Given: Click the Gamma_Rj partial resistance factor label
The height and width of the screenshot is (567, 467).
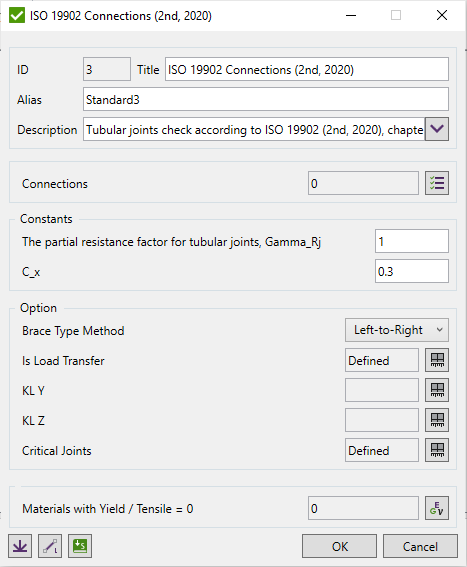Looking at the screenshot, I should (x=171, y=242).
